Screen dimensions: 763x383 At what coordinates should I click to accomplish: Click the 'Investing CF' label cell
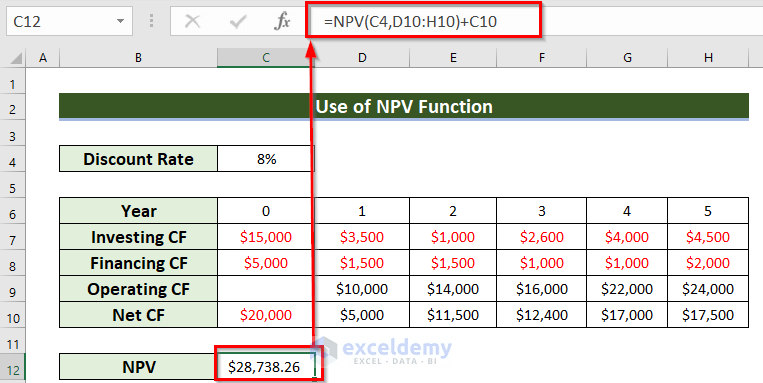click(x=139, y=237)
